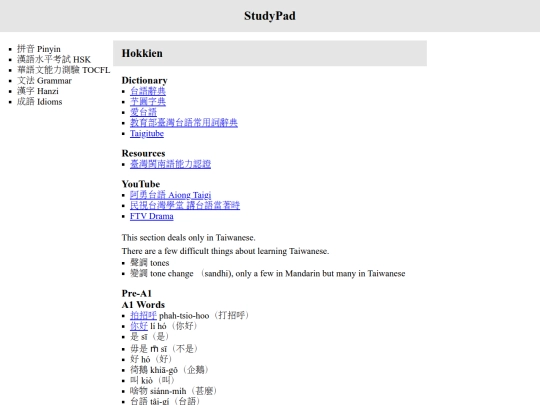Click the 'few difficult things about learning Taiwanese' sentence
This screenshot has height=405, width=540.
[x=225, y=251]
